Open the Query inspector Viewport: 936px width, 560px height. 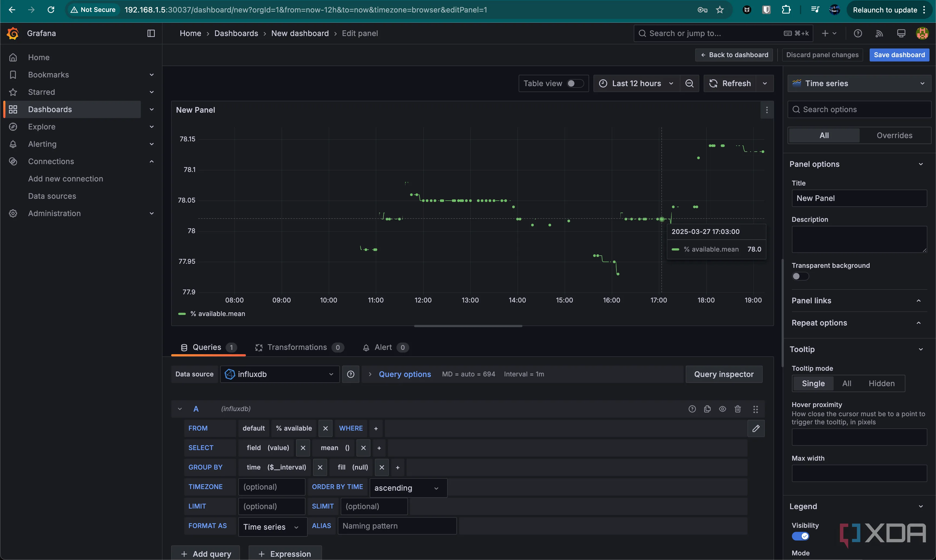point(723,374)
